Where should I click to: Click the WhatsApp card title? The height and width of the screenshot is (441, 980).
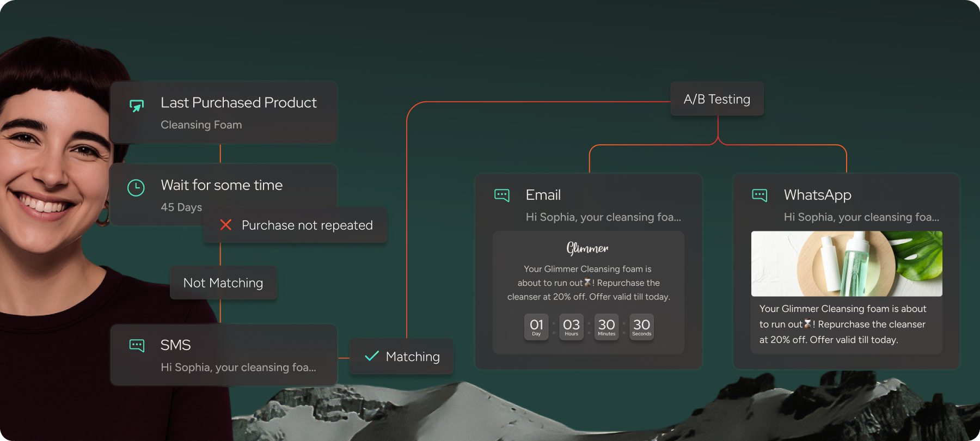(817, 195)
